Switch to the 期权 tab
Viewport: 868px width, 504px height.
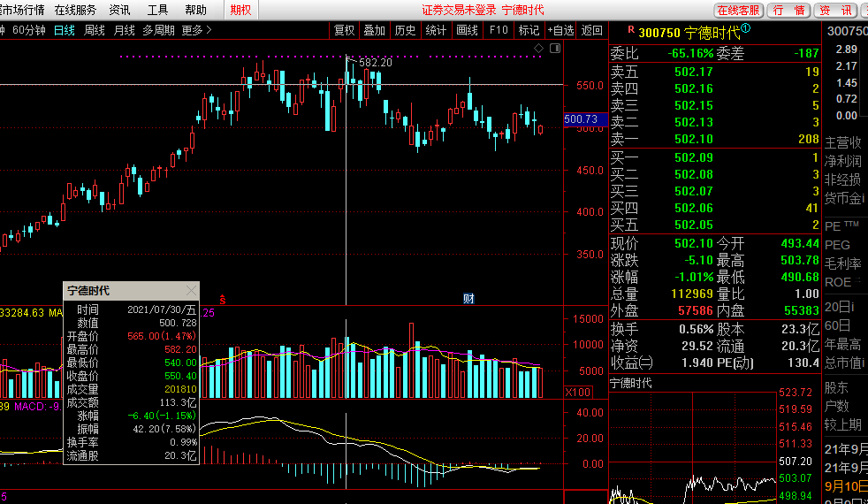pos(240,10)
